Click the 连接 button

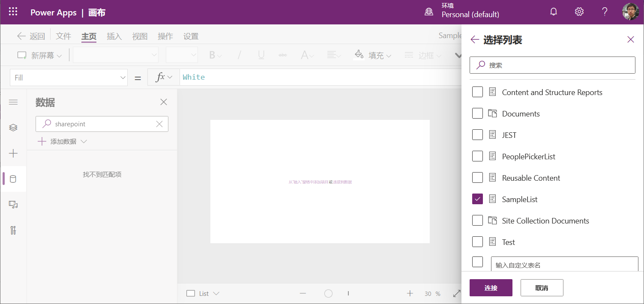pos(491,288)
